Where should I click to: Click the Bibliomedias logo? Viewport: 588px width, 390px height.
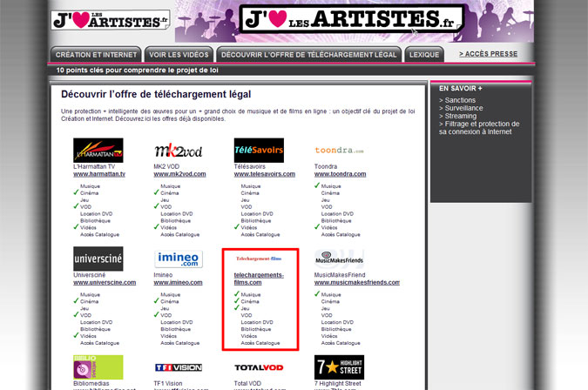coord(98,367)
